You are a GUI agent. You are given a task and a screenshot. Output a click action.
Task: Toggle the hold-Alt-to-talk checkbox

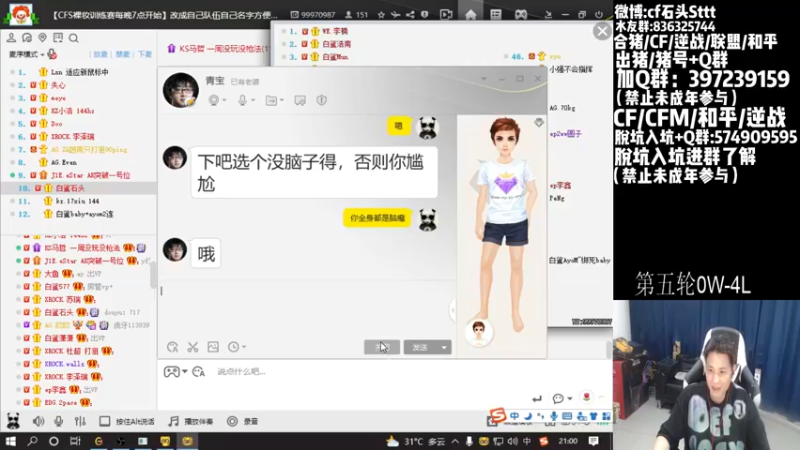(105, 421)
